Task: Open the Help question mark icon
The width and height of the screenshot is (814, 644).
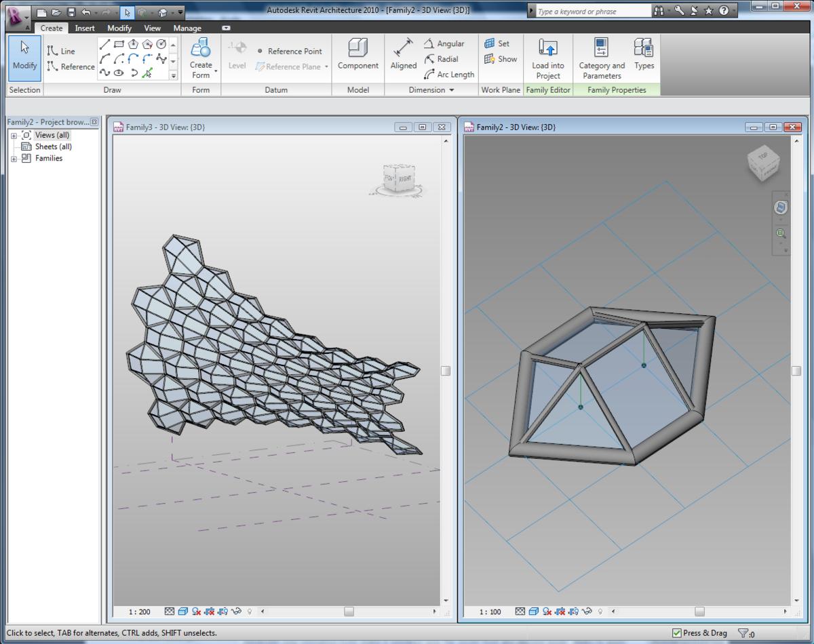Action: click(724, 11)
